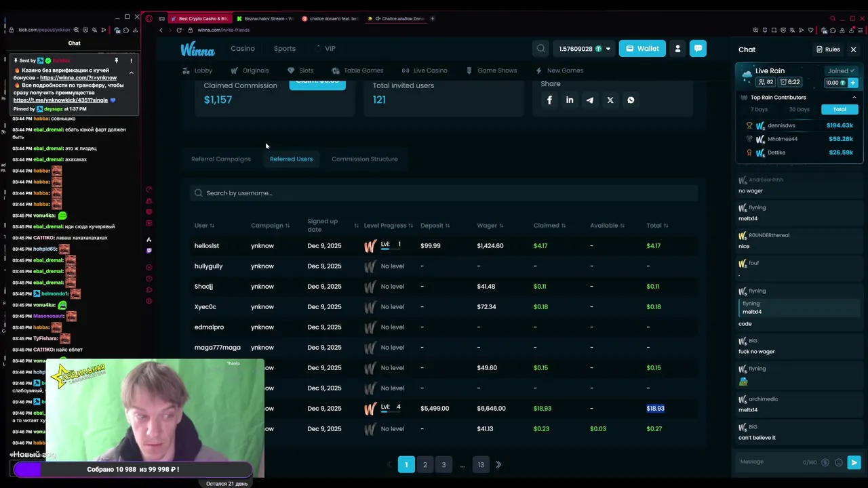Screen dimensions: 868x488
Task: Go back in browser history
Action: 161,30
